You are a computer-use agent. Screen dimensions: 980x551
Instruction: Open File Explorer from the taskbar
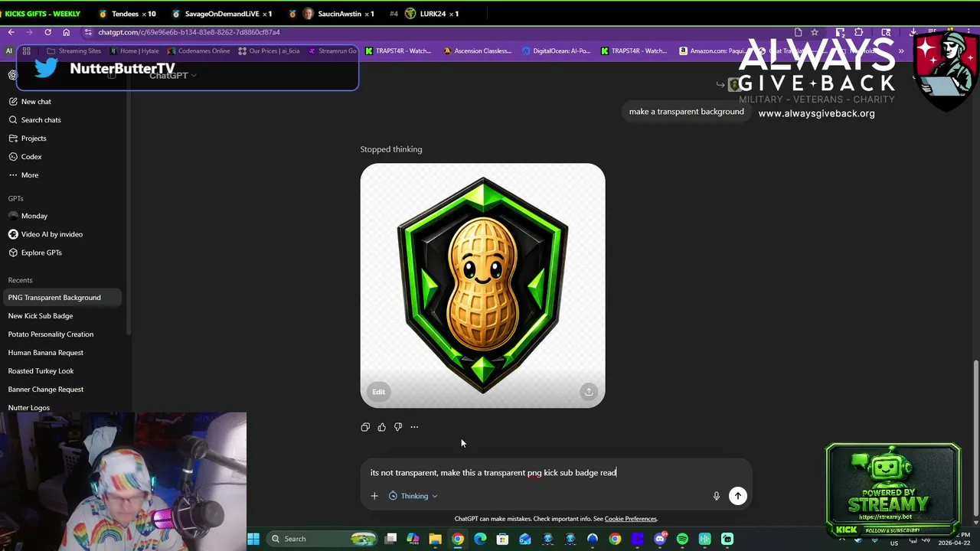[x=435, y=539]
